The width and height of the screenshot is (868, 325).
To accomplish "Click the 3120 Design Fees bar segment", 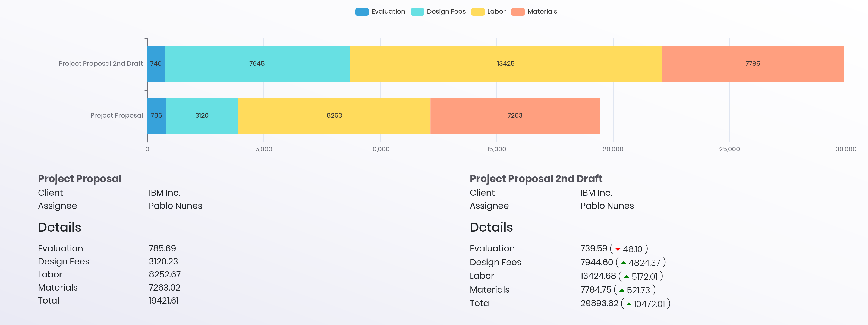I will (x=202, y=115).
